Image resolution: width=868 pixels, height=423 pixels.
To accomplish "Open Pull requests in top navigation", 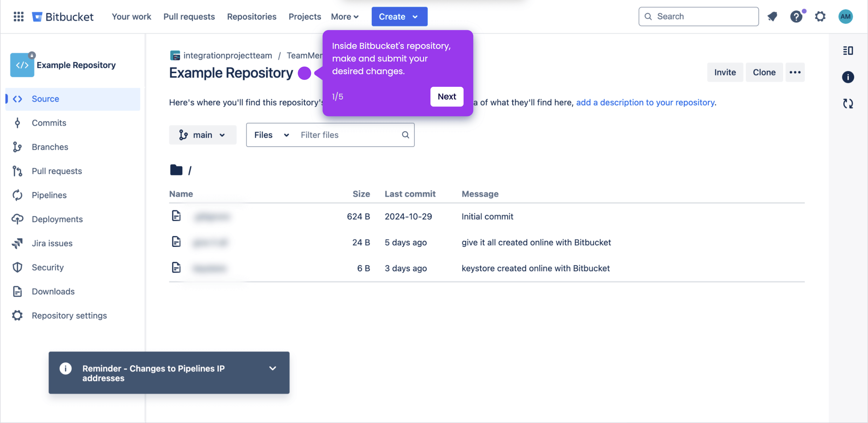I will [x=189, y=17].
